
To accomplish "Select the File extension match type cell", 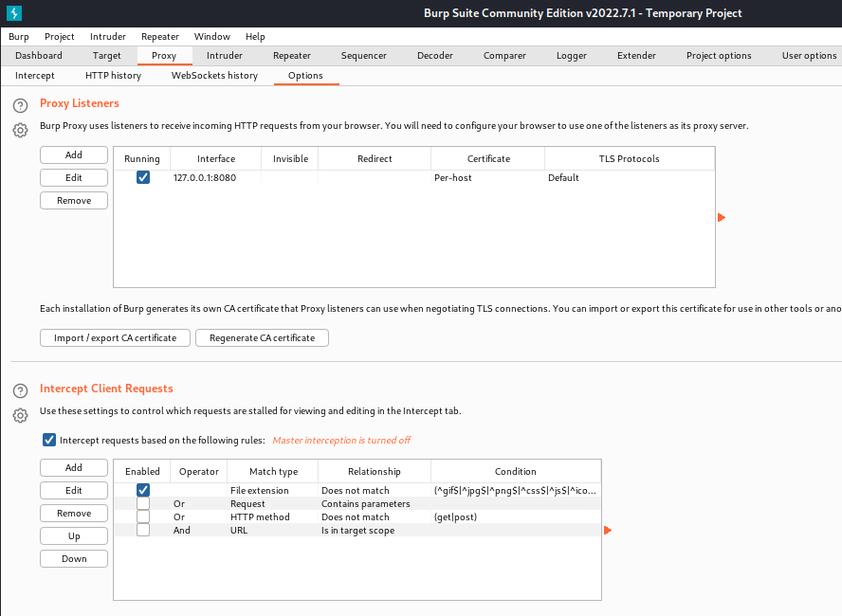I will (x=273, y=491).
